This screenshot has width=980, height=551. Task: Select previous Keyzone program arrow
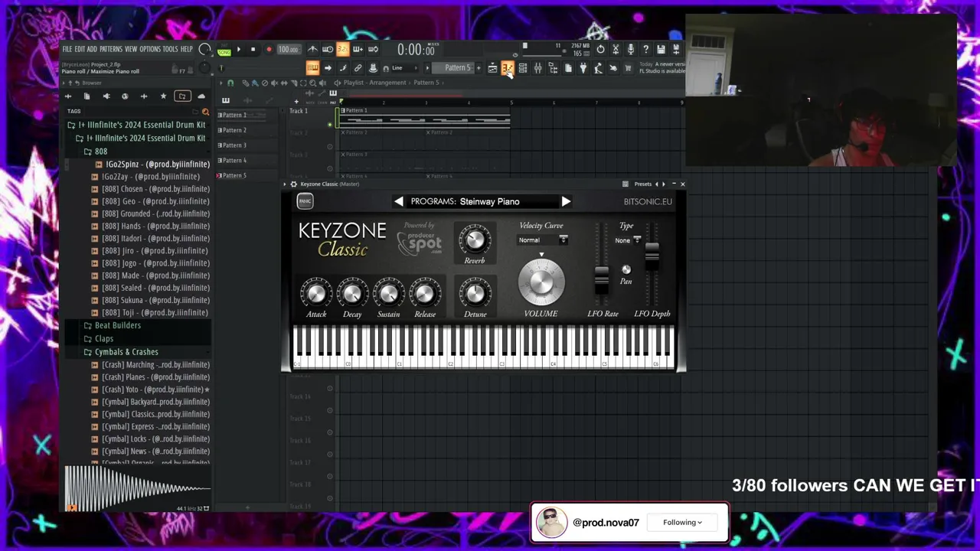pos(399,201)
